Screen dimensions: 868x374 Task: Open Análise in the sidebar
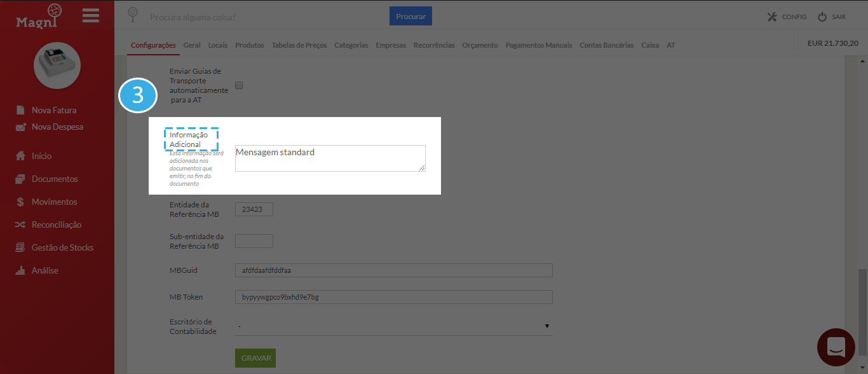[x=45, y=270]
